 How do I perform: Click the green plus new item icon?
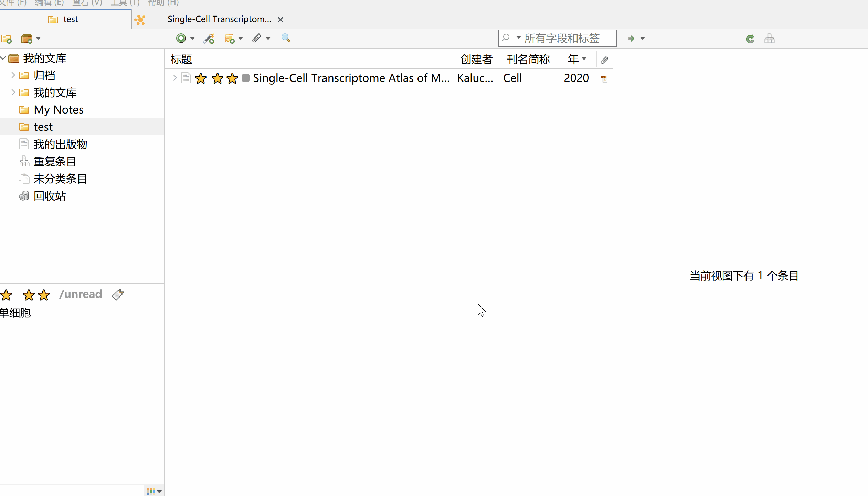coord(181,38)
